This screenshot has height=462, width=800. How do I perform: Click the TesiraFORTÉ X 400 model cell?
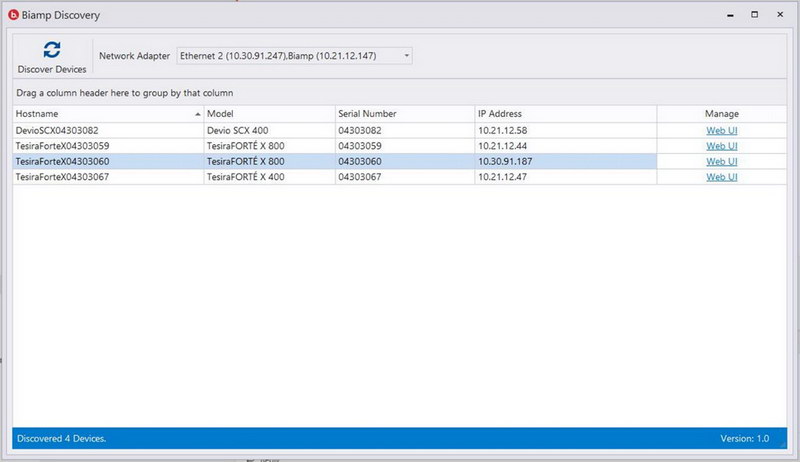tap(269, 177)
